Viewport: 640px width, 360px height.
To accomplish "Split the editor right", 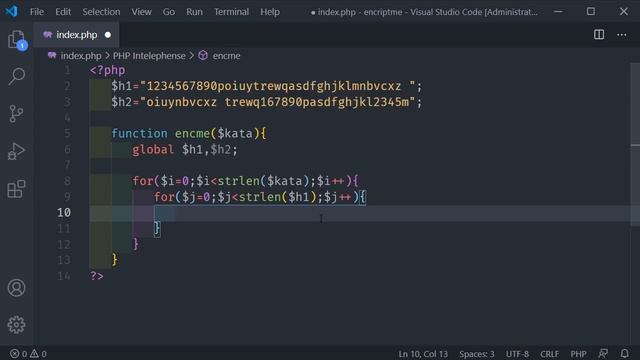I will [599, 35].
